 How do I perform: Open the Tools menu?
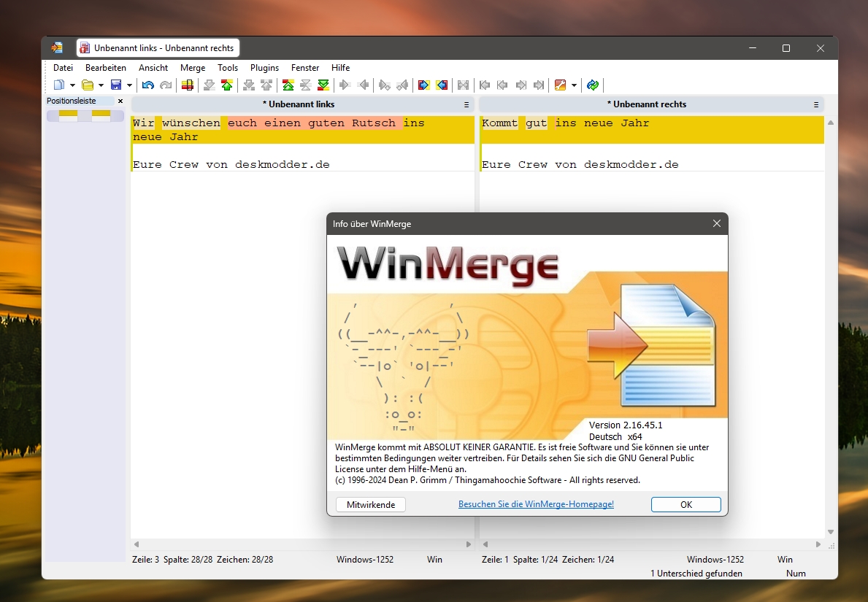(x=228, y=68)
